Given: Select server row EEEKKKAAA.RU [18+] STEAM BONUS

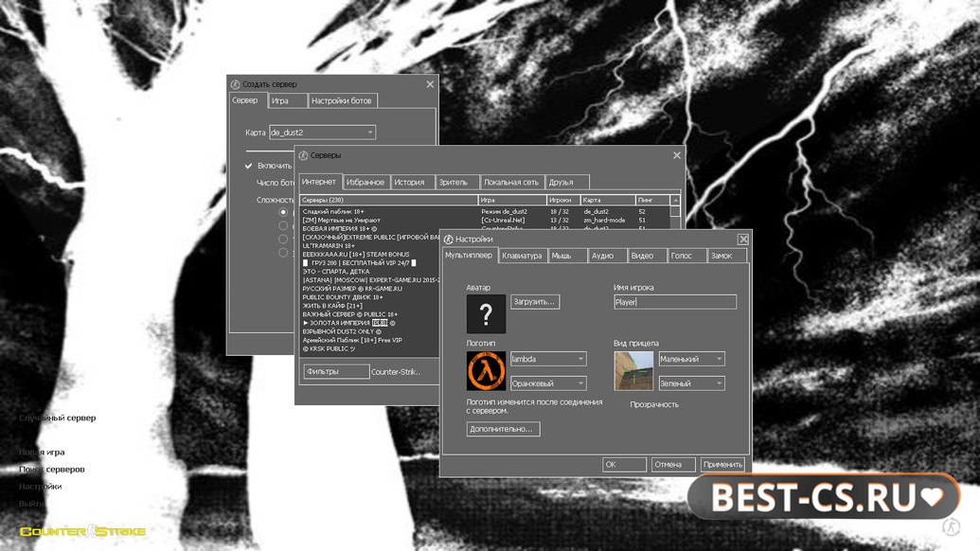Looking at the screenshot, I should (x=370, y=255).
